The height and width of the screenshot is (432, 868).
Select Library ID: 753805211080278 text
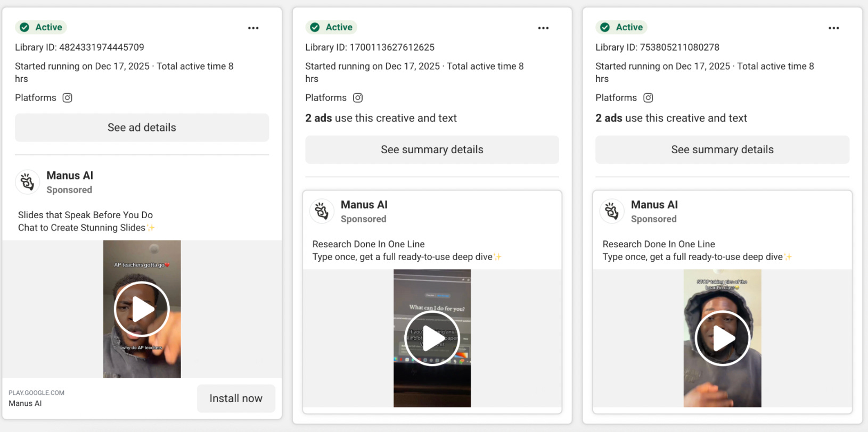click(x=657, y=47)
